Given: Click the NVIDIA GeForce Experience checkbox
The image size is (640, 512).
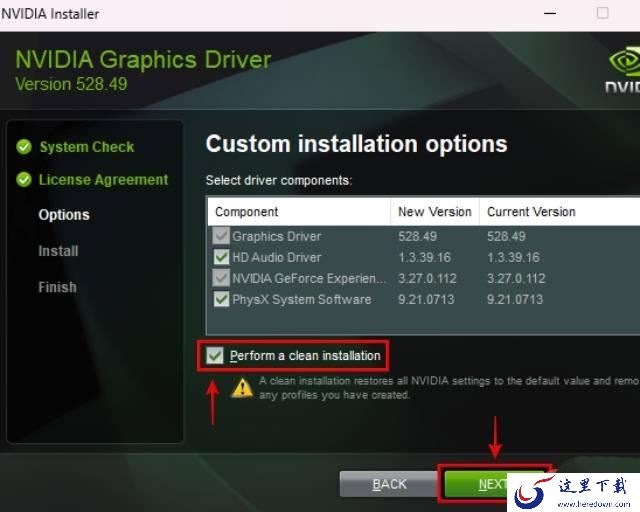Looking at the screenshot, I should click(x=221, y=278).
